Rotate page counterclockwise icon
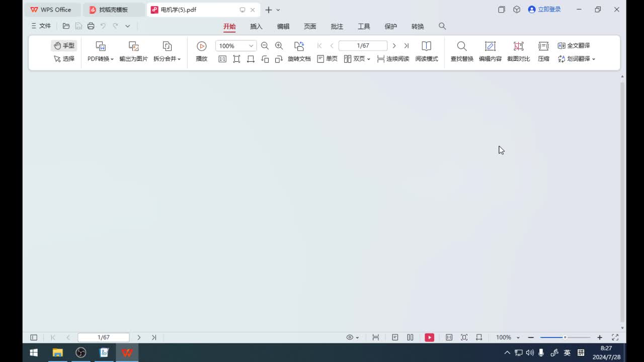Image resolution: width=644 pixels, height=362 pixels. [265, 59]
